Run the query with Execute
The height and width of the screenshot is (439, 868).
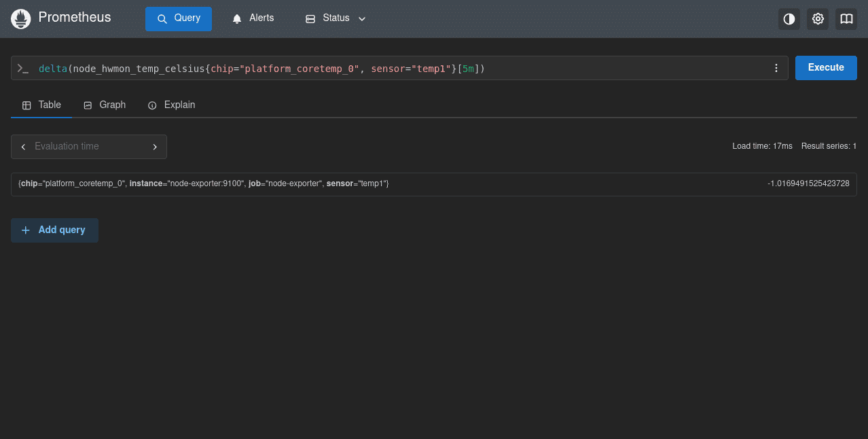[826, 68]
